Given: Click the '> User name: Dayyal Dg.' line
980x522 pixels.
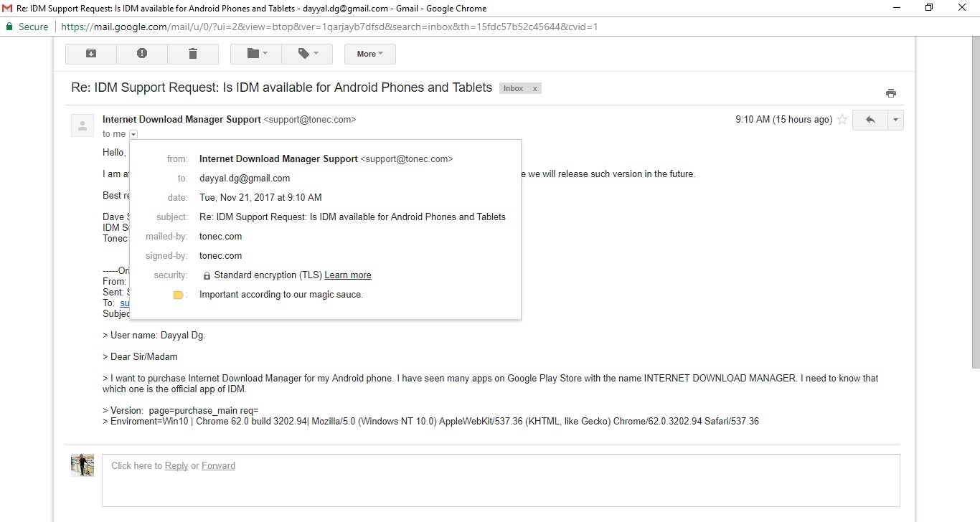Looking at the screenshot, I should pos(154,335).
